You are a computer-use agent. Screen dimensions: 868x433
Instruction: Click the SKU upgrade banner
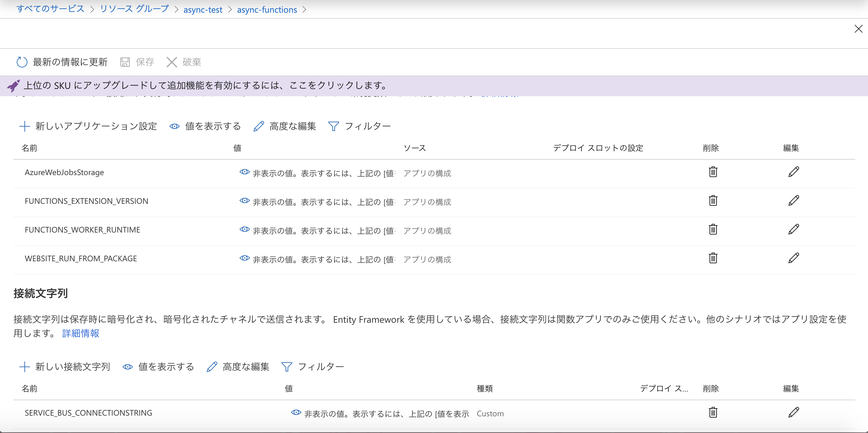(x=434, y=86)
